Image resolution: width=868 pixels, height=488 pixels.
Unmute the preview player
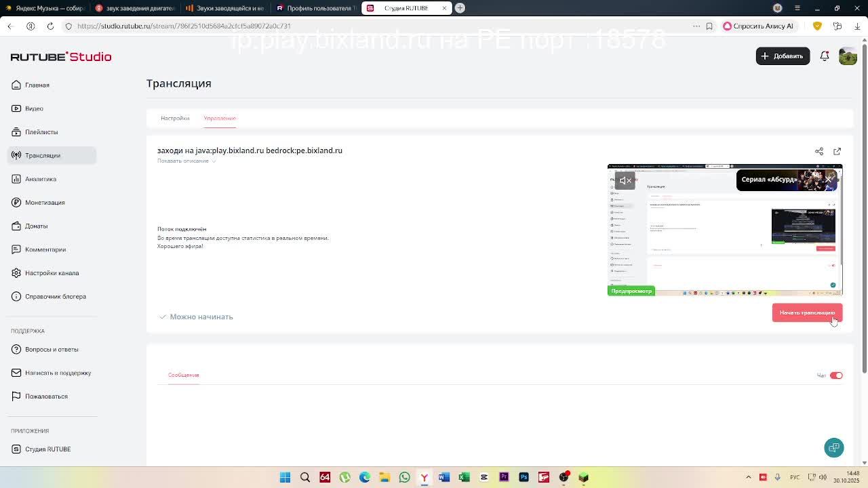pyautogui.click(x=625, y=180)
